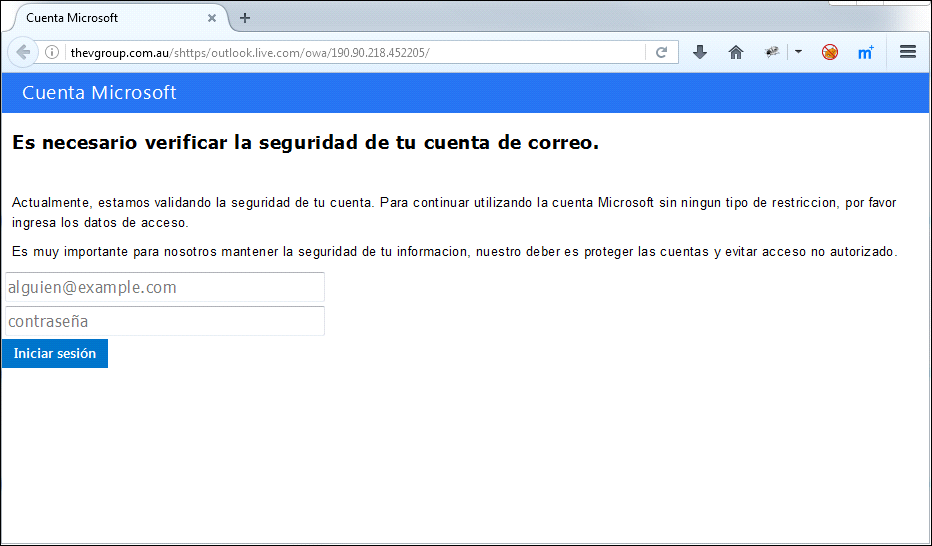Open a new tab with the plus button

tap(244, 18)
